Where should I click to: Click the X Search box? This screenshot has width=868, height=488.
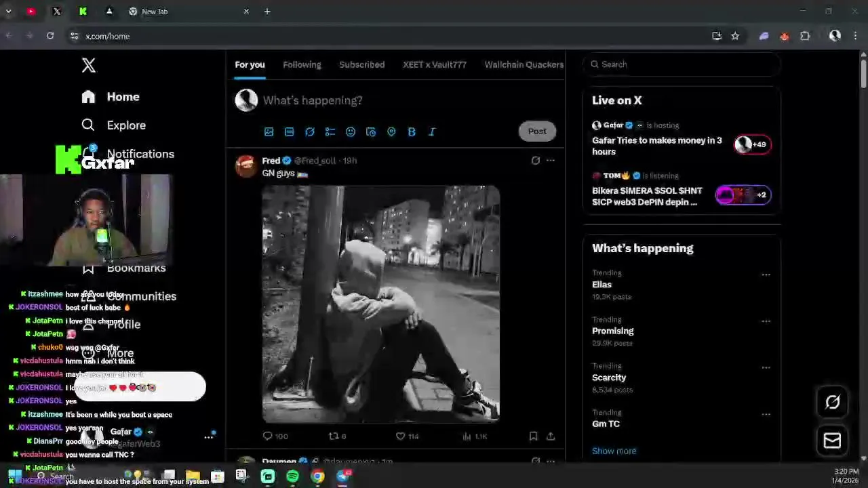click(682, 64)
